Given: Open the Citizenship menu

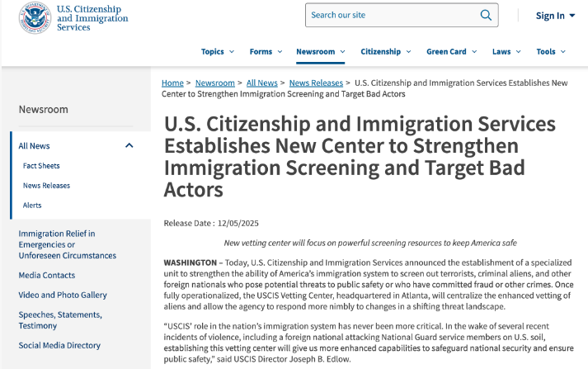Looking at the screenshot, I should pyautogui.click(x=385, y=51).
